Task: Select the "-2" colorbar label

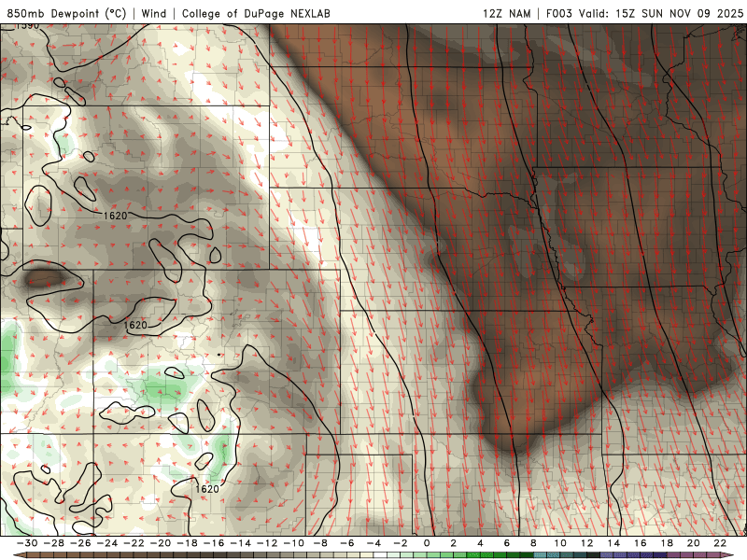Action: (x=402, y=543)
